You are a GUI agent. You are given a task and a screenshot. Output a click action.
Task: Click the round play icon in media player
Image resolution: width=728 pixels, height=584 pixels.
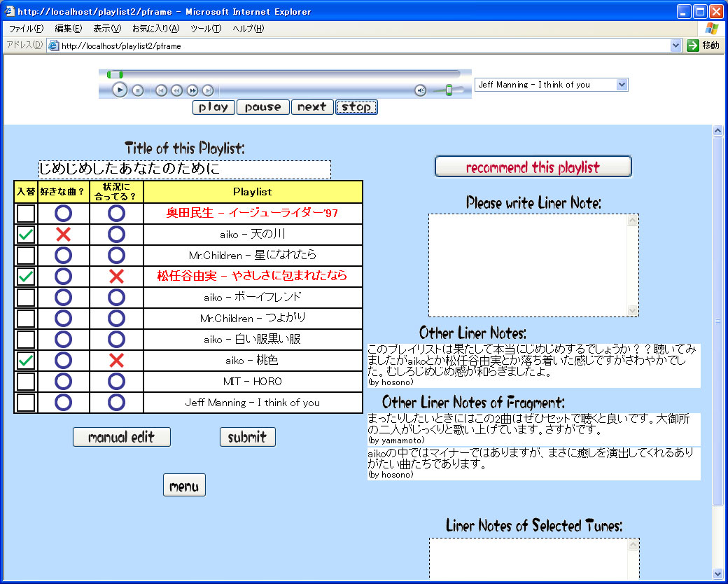(x=120, y=90)
